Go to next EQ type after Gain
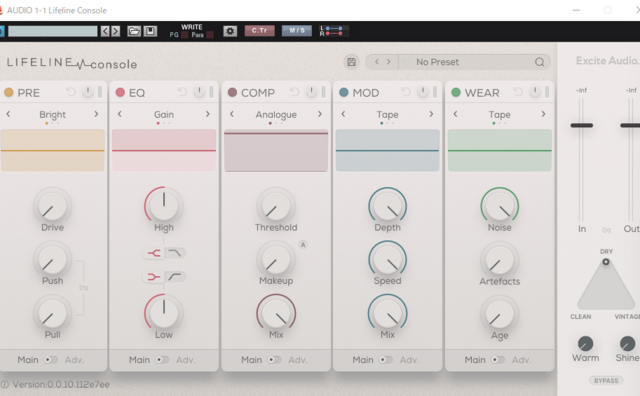This screenshot has height=396, width=640. click(208, 114)
